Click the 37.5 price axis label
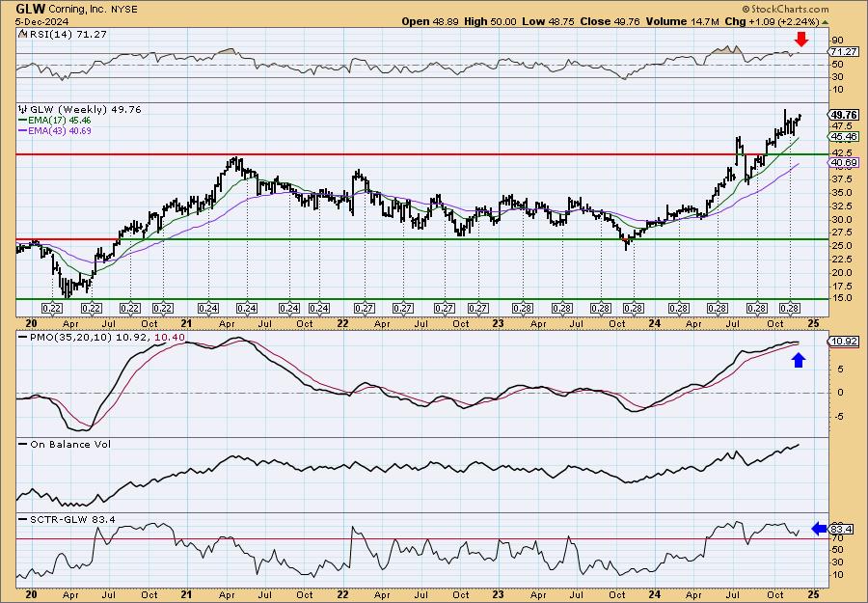Image resolution: width=868 pixels, height=603 pixels. point(840,178)
